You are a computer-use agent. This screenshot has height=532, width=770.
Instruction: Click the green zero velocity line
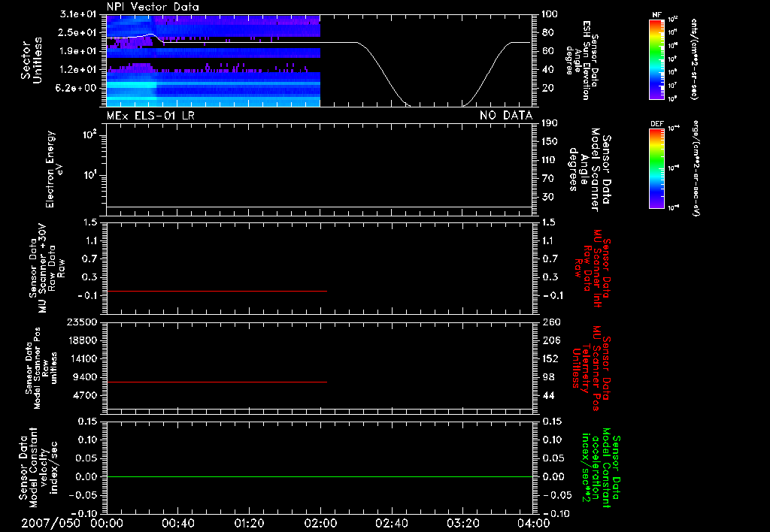[x=320, y=476]
